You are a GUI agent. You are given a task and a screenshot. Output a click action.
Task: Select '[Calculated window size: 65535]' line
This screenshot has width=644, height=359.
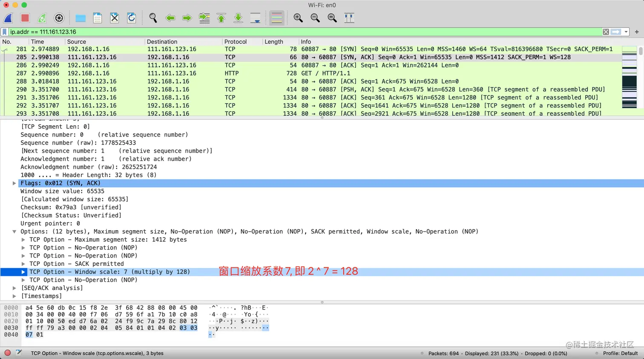(x=75, y=200)
